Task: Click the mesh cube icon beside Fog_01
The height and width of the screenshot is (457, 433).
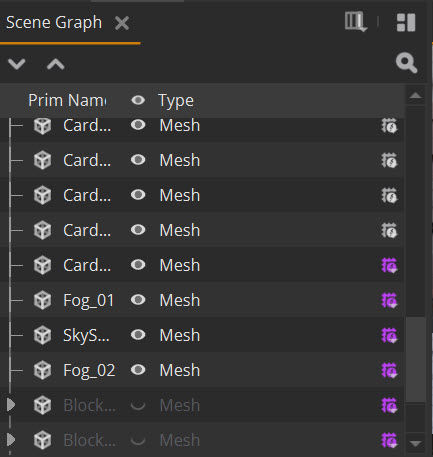Action: click(42, 300)
